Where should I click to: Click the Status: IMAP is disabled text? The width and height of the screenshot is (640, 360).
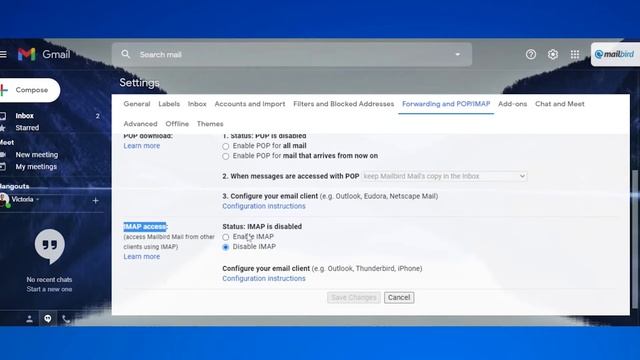pyautogui.click(x=262, y=227)
